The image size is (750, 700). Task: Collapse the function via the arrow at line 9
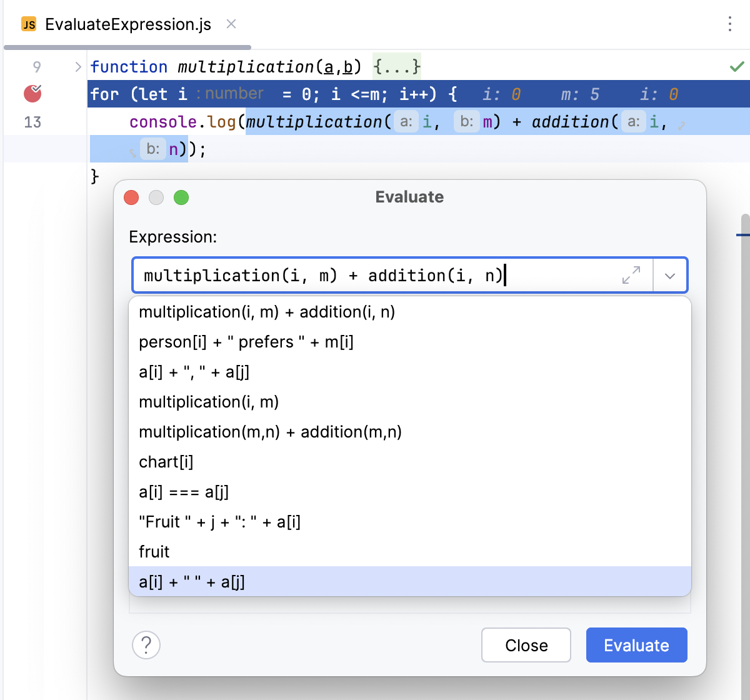[x=77, y=66]
